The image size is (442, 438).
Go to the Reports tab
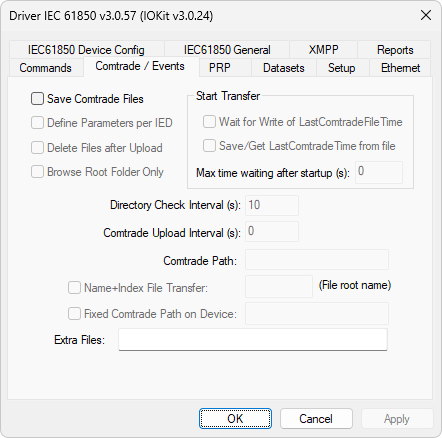click(x=395, y=50)
